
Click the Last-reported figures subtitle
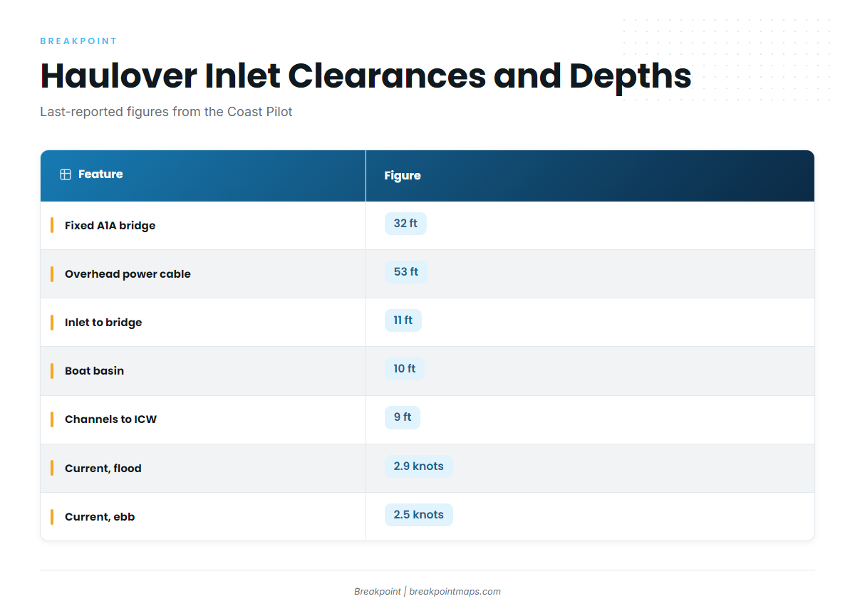[166, 112]
